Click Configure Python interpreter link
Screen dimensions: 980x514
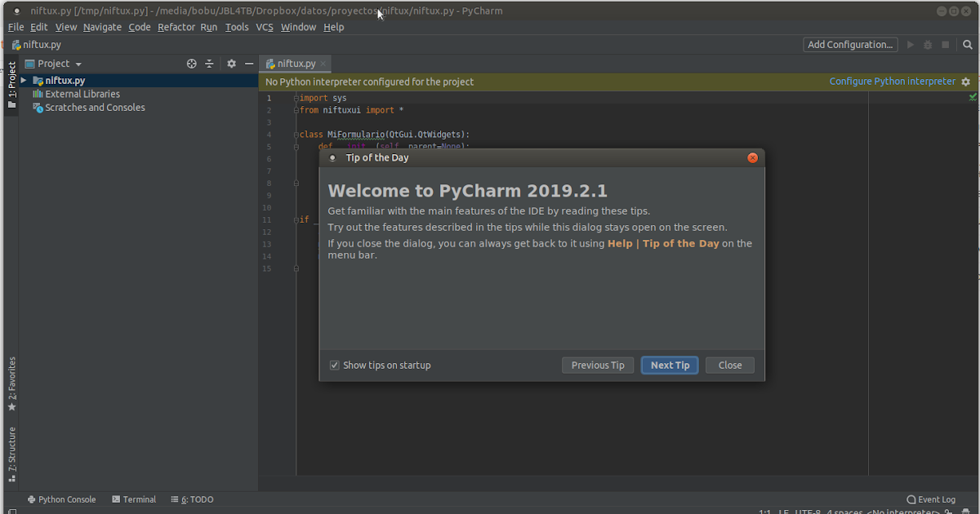tap(893, 81)
